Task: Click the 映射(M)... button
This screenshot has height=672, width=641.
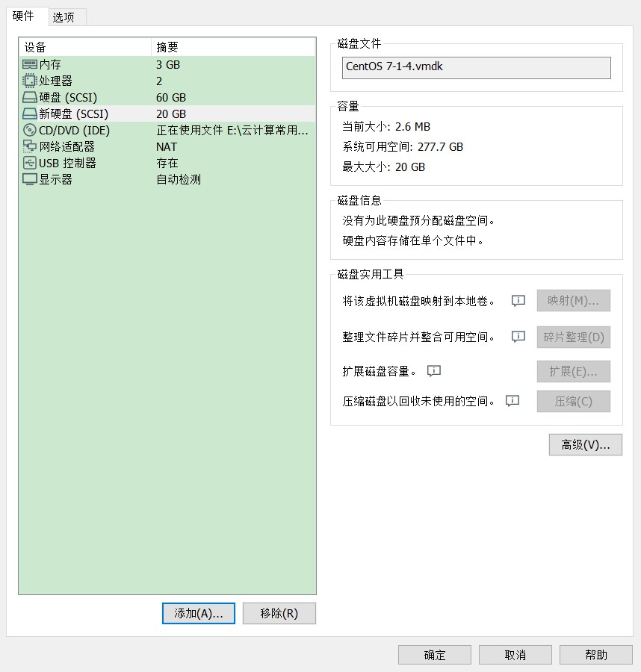Action: [x=573, y=301]
